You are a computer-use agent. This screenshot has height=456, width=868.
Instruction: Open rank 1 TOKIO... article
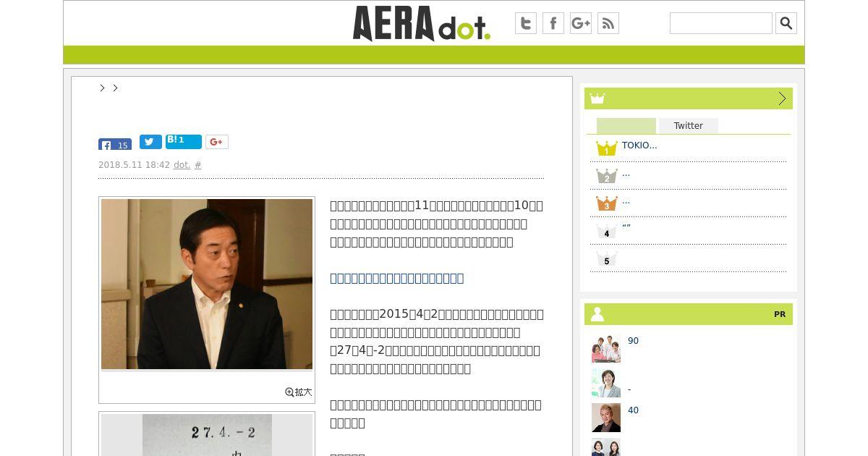tap(639, 145)
